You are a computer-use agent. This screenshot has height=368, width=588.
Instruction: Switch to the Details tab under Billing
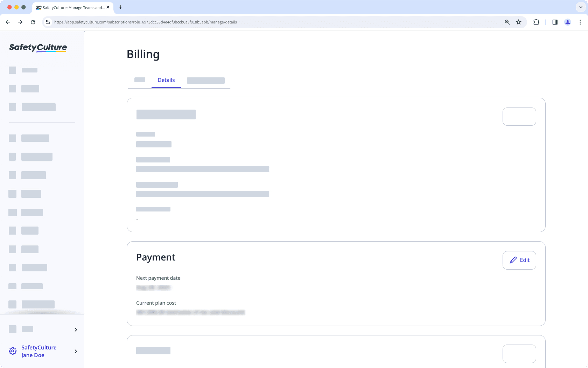pyautogui.click(x=166, y=80)
